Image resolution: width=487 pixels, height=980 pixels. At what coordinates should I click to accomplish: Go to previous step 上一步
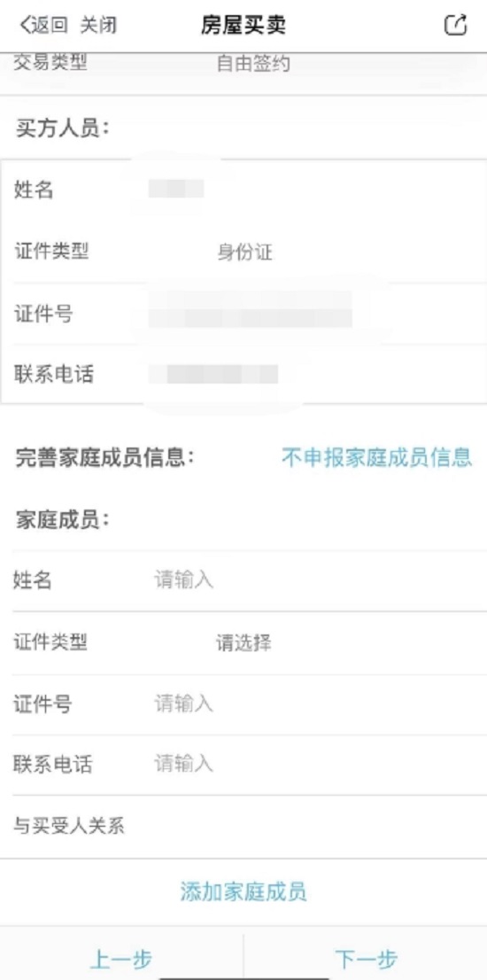(x=121, y=959)
